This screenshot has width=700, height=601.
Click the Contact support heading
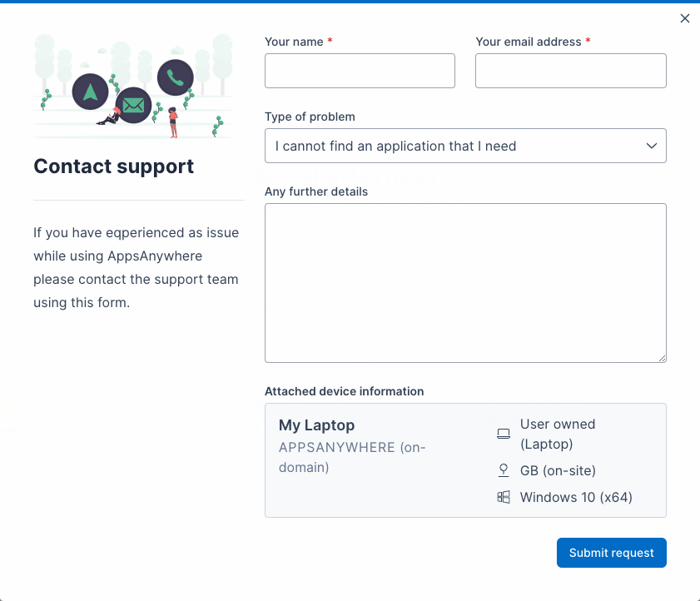[x=114, y=166]
